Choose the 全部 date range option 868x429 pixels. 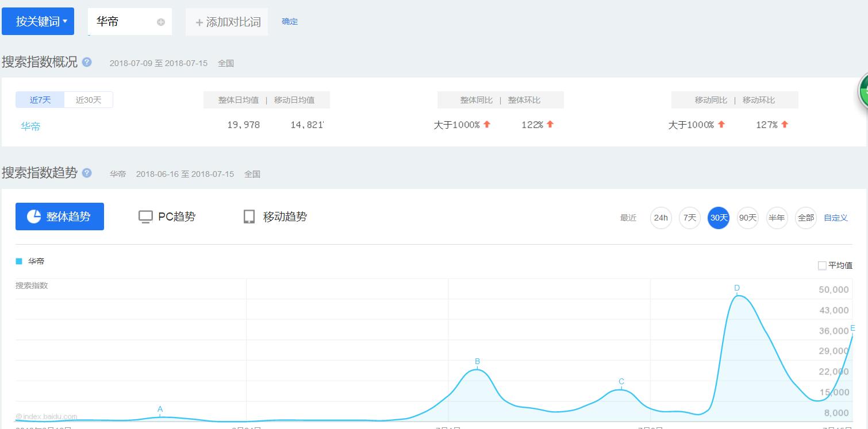[805, 218]
